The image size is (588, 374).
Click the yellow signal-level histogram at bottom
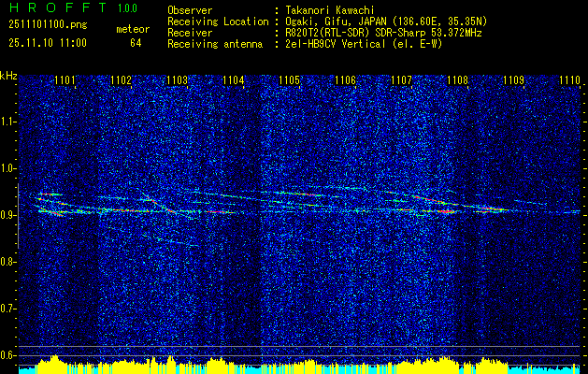click(299, 365)
